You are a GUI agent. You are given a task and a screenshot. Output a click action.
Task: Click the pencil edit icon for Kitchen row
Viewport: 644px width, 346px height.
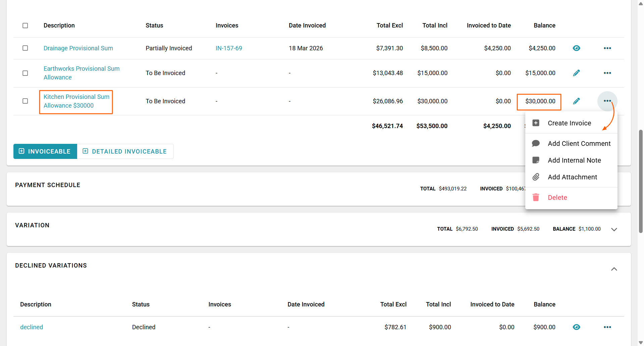[576, 101]
